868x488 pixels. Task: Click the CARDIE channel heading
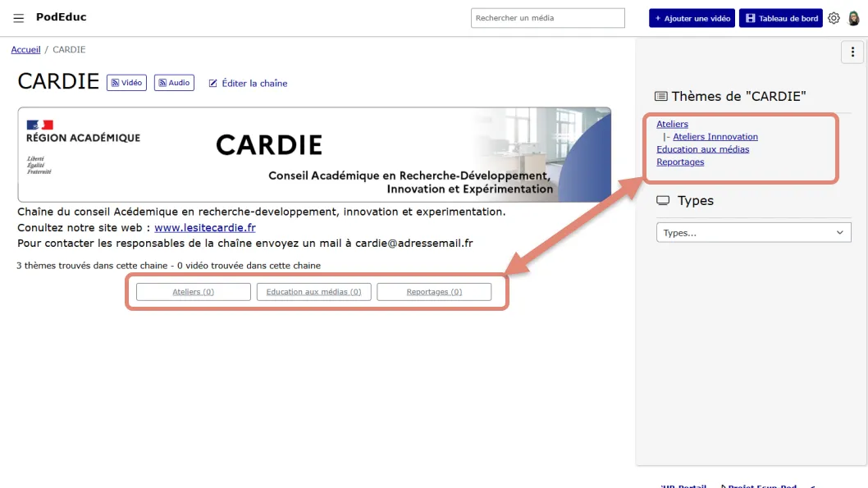click(x=58, y=82)
